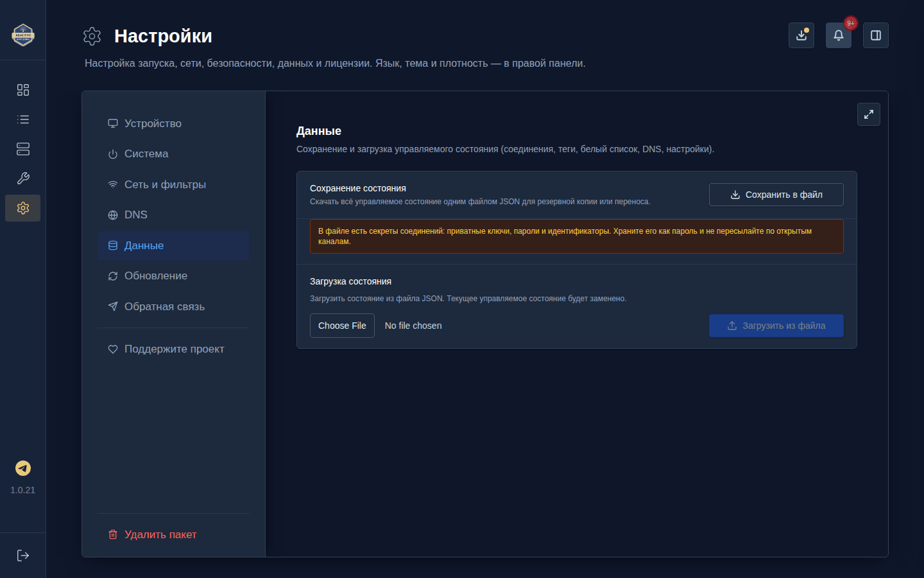Open the Обратная связь section
The image size is (924, 578).
173,306
